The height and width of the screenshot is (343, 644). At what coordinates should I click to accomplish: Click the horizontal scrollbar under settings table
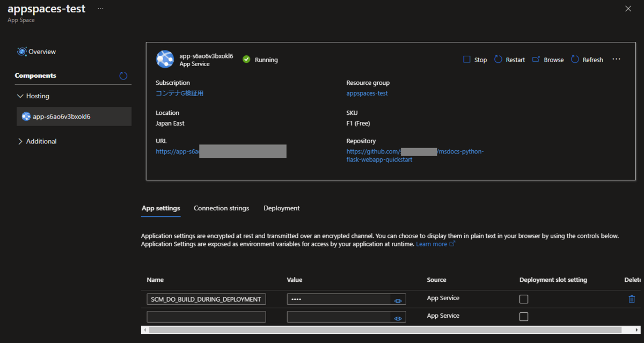coord(384,330)
